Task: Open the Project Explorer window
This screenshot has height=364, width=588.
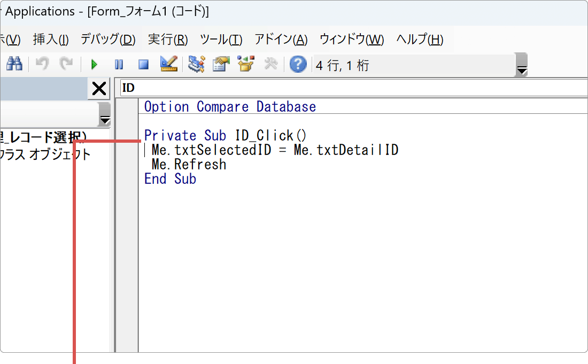Action: coord(196,64)
